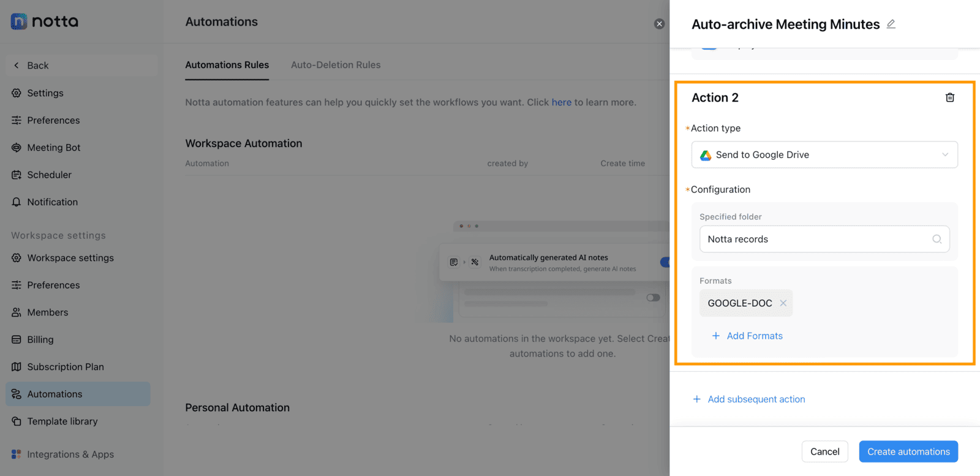Viewport: 980px width, 476px height.
Task: Delete Action 2 with the trash icon
Action: [950, 97]
